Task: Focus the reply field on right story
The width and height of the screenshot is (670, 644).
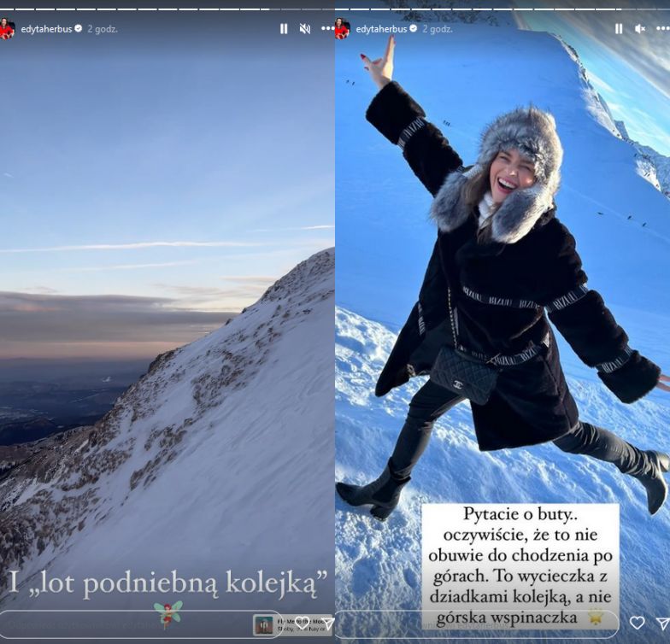Action: pyautogui.click(x=477, y=624)
